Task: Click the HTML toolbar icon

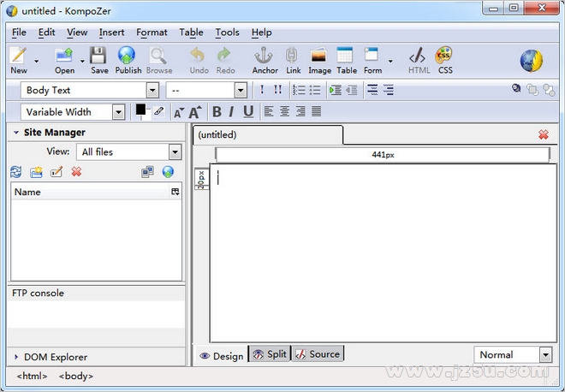Action: click(x=419, y=60)
